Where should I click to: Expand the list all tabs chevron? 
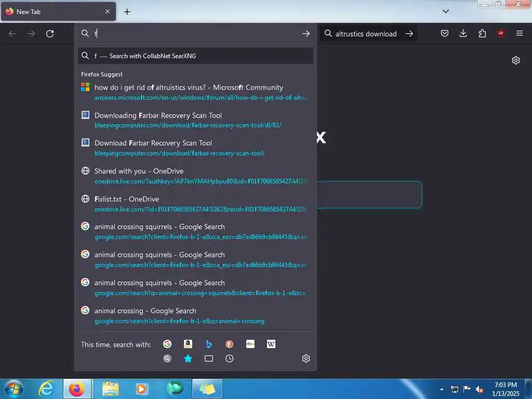446,11
